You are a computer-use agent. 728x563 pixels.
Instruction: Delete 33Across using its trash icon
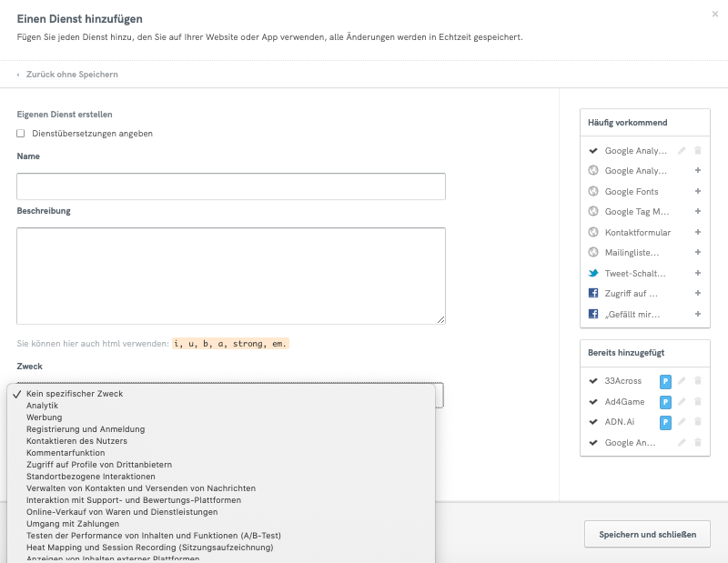697,381
